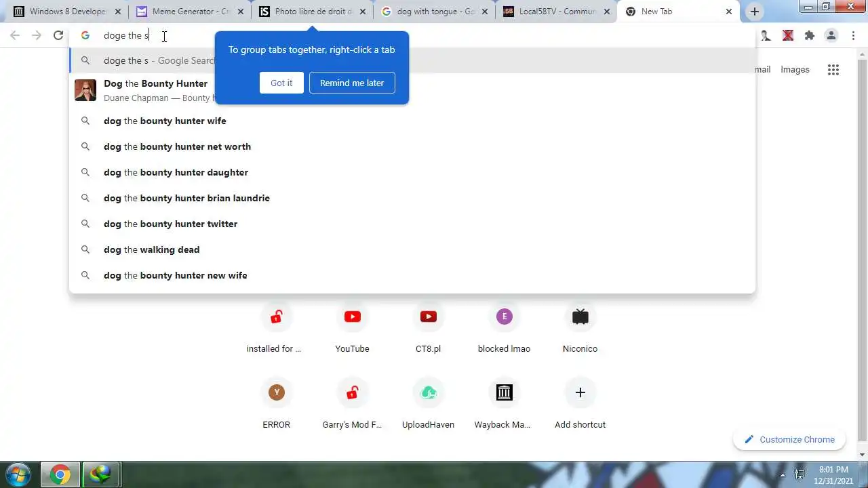Screen dimensions: 868x488
Task: Switch to the Local58TV tab
Action: 556,12
